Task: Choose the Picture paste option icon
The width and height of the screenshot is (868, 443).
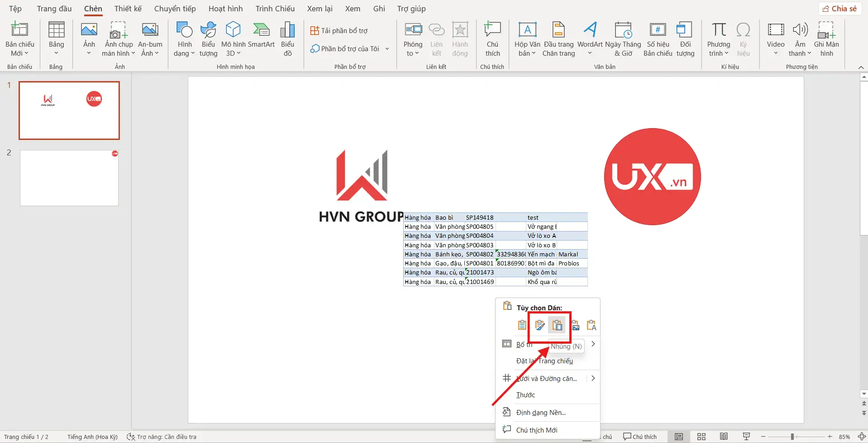Action: coord(575,325)
